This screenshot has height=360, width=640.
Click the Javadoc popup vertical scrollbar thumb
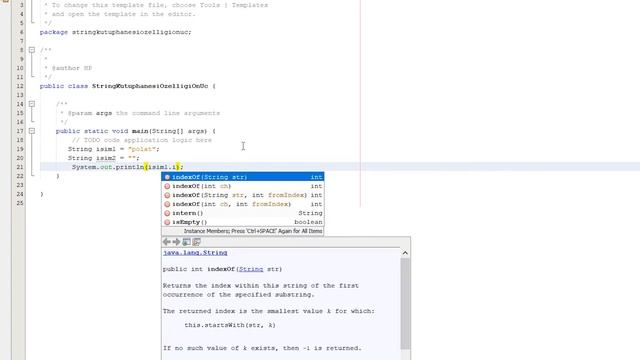405,303
